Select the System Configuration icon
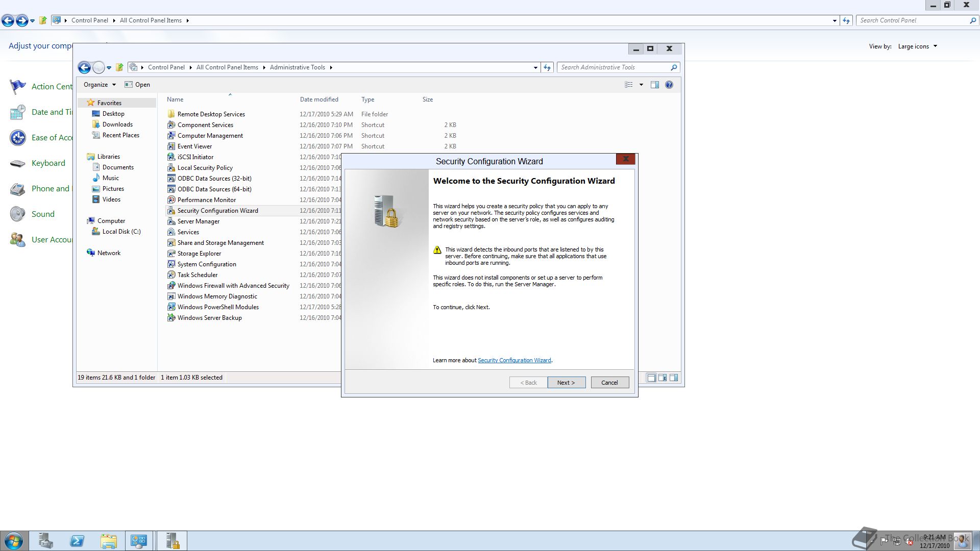 171,264
